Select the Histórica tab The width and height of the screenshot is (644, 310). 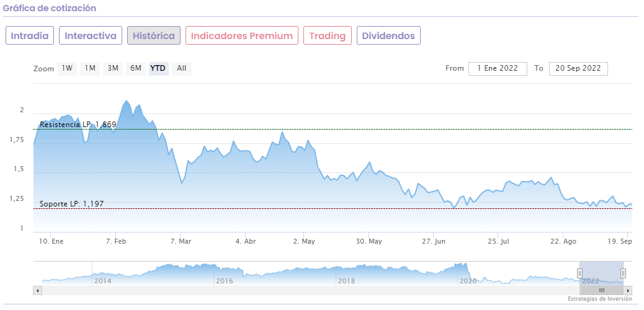point(154,35)
